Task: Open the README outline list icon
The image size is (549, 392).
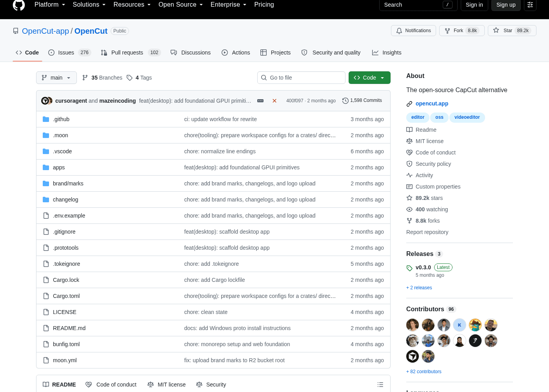Action: pyautogui.click(x=380, y=385)
